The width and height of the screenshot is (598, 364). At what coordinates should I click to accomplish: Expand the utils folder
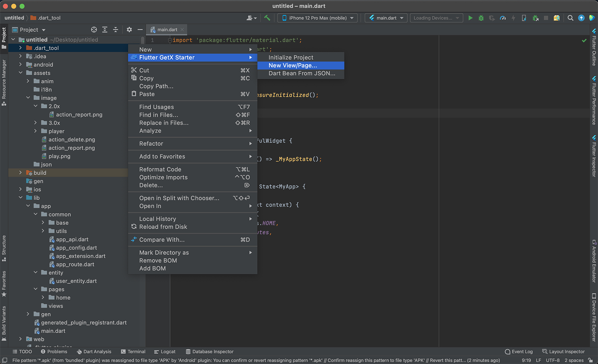point(43,231)
